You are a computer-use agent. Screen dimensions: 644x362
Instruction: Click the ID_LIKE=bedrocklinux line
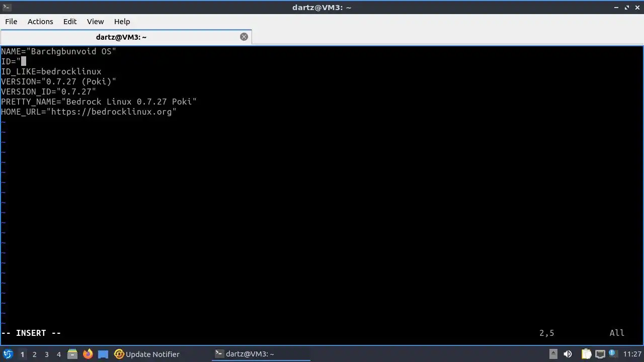pos(51,71)
